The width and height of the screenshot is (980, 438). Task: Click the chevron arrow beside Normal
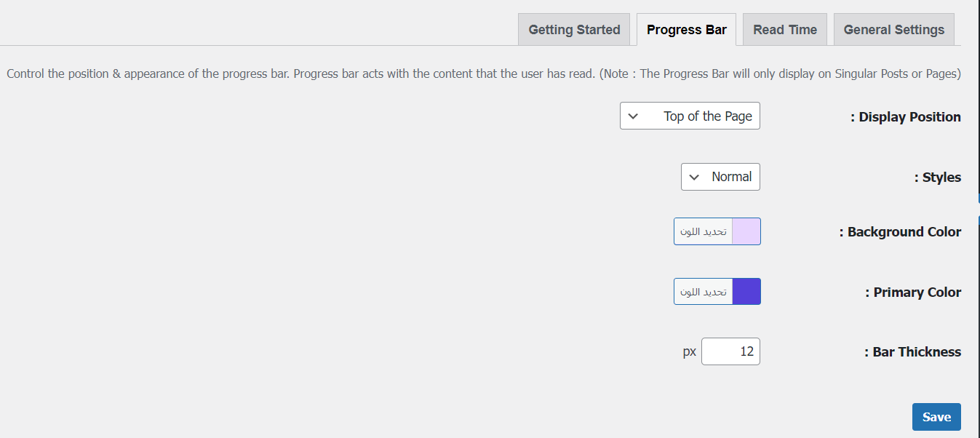click(x=695, y=177)
